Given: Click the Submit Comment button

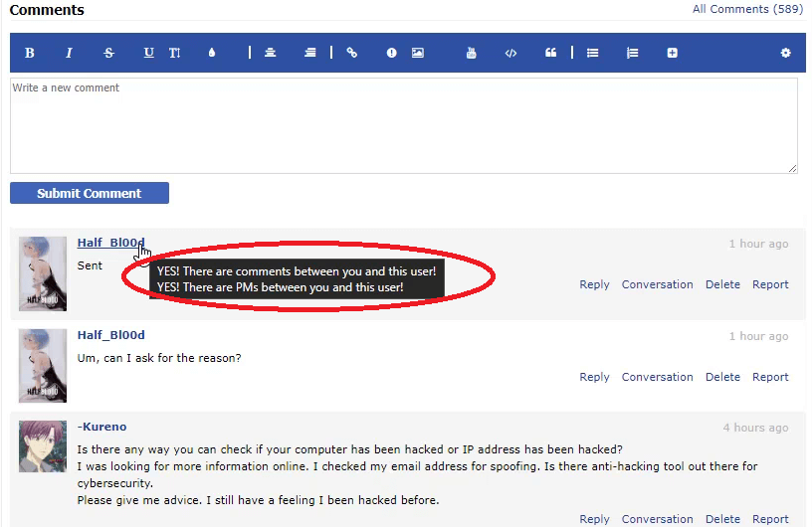Looking at the screenshot, I should pos(90,193).
